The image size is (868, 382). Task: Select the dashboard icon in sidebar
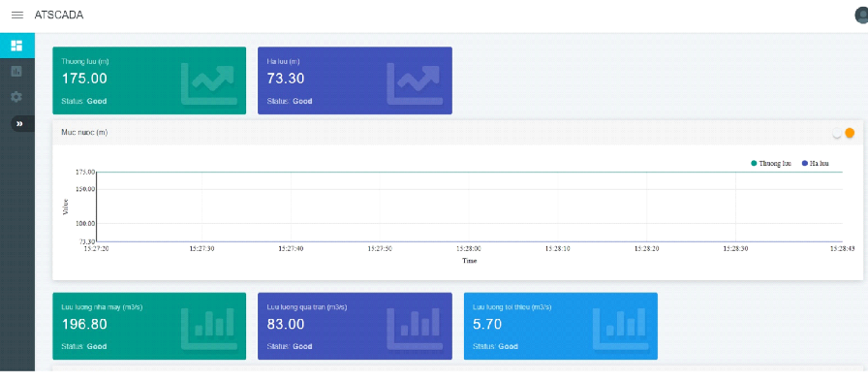point(16,46)
